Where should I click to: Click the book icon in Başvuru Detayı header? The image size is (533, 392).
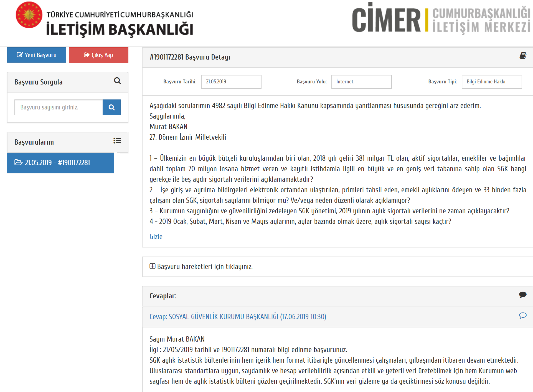click(523, 56)
